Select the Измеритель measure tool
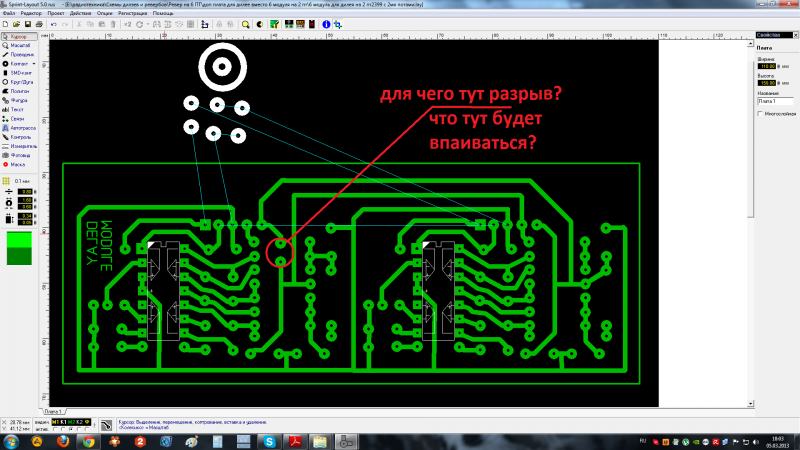800x450 pixels. [x=19, y=146]
